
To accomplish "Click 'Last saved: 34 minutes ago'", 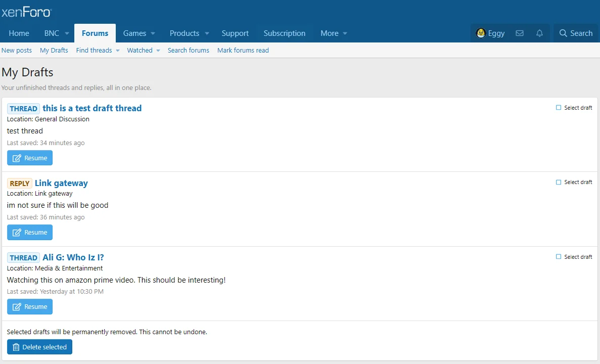I will (x=46, y=143).
